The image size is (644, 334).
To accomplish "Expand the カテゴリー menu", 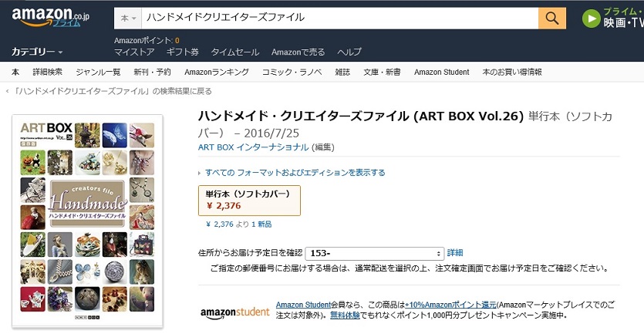I will 36,52.
